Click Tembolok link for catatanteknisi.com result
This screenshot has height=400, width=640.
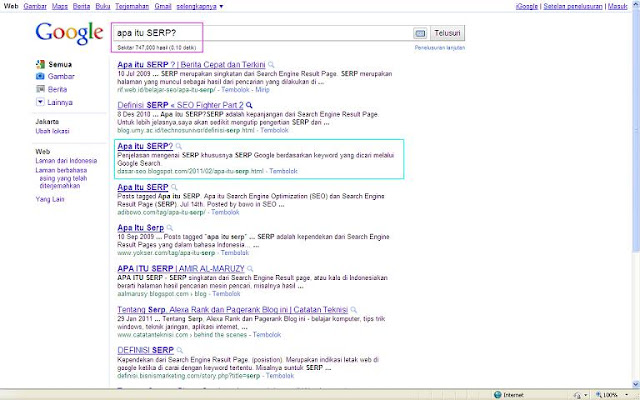267,335
